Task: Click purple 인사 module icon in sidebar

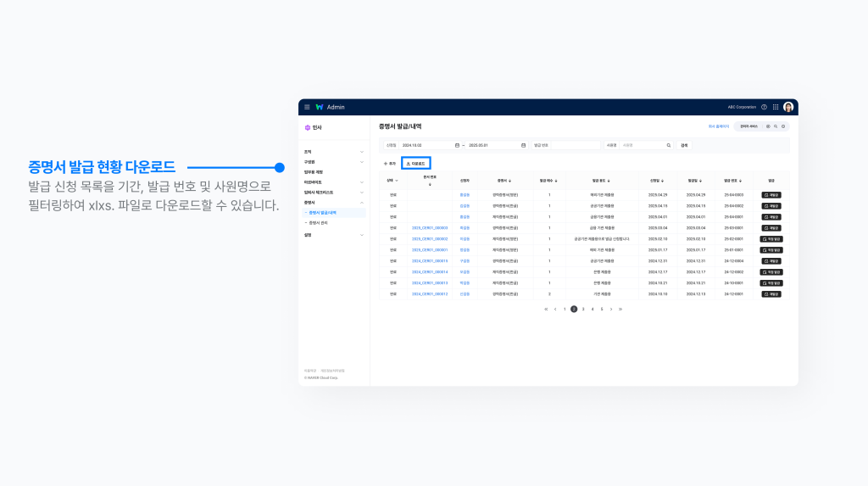Action: (307, 127)
